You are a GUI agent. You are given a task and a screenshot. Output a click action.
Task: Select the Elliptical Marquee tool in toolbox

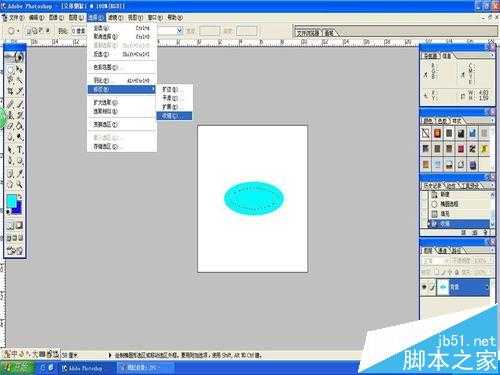(x=10, y=70)
